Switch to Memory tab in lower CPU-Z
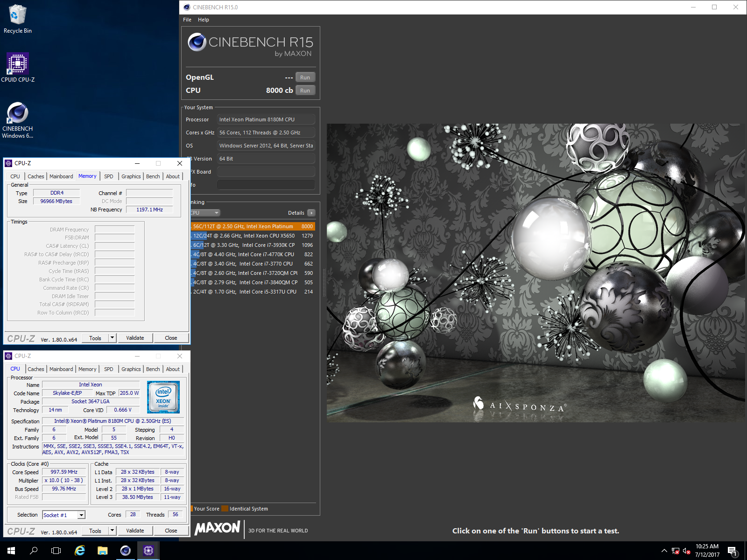This screenshot has width=747, height=560. (87, 369)
